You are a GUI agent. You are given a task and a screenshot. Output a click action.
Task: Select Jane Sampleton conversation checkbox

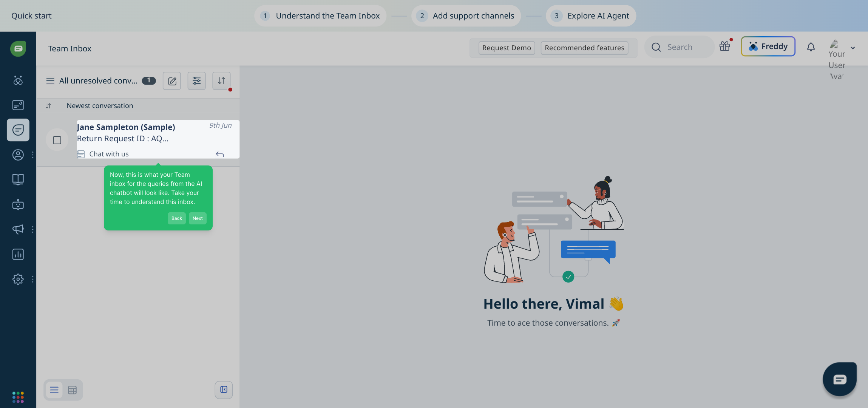tap(57, 140)
